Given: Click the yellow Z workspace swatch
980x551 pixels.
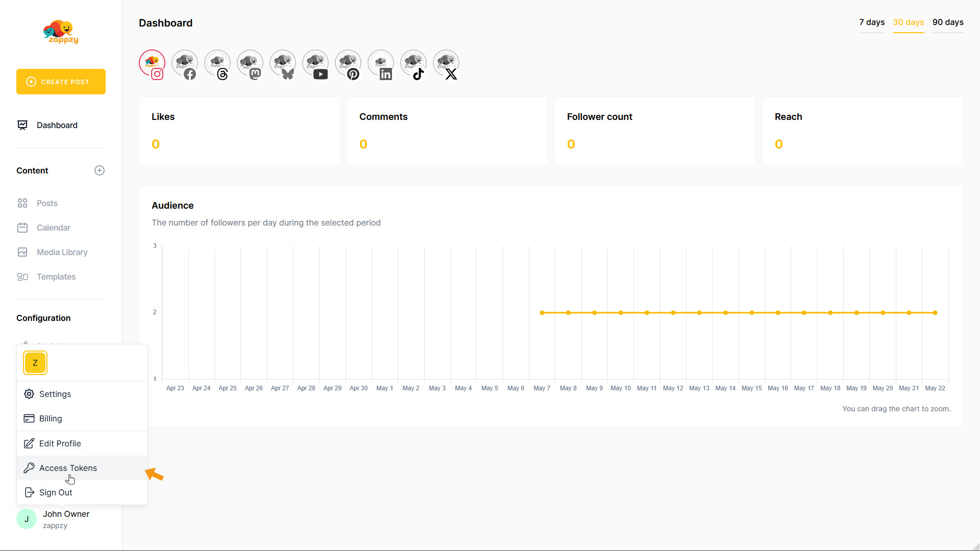Looking at the screenshot, I should pos(35,363).
